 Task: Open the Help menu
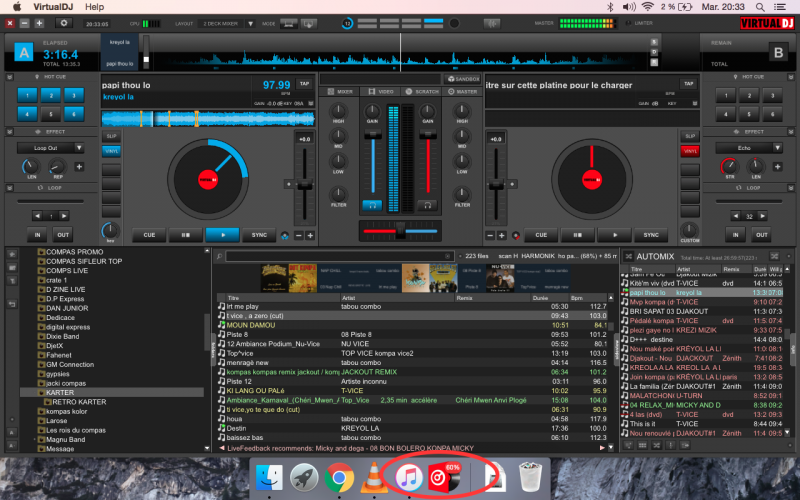(x=94, y=7)
